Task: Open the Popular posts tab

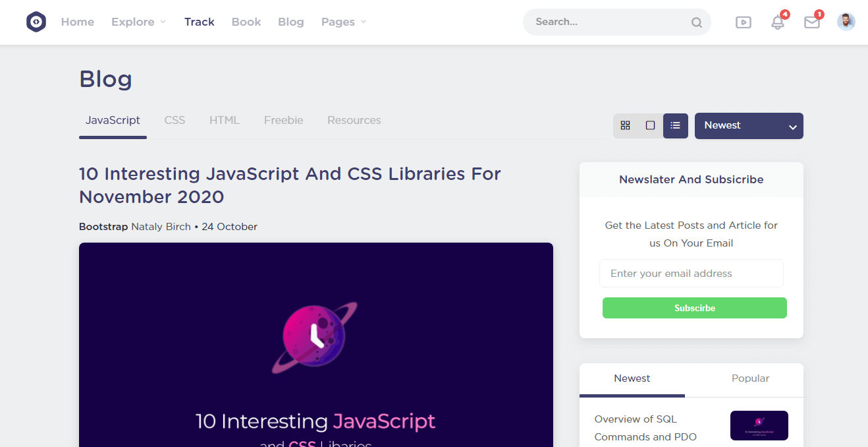Action: 750,378
